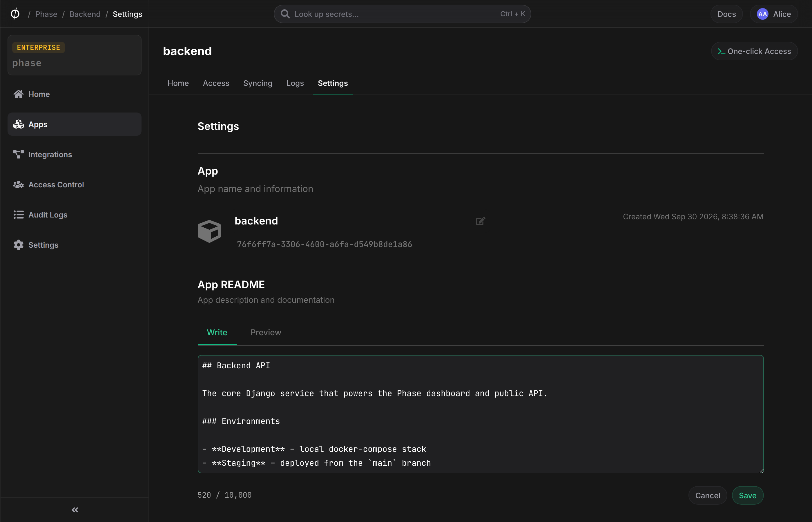
Task: Open Access Control in the sidebar
Action: pyautogui.click(x=74, y=184)
